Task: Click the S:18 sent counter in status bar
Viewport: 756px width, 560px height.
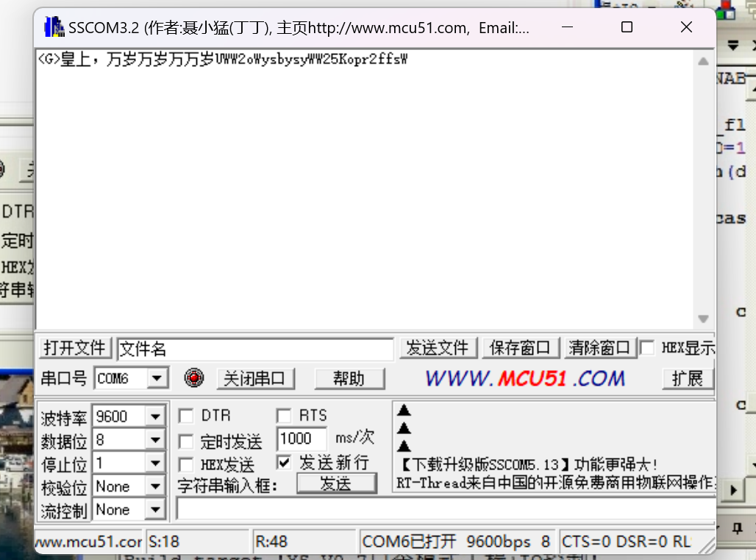Action: pyautogui.click(x=198, y=542)
